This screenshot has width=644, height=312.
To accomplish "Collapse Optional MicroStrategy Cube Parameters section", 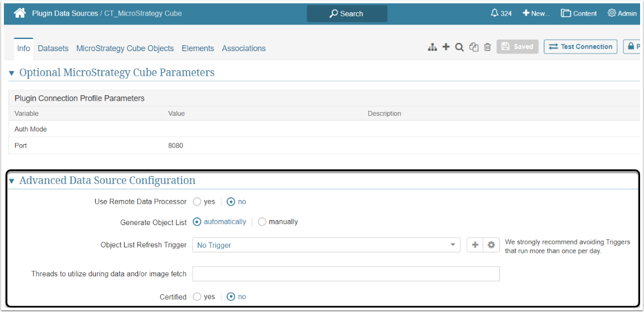I will pos(12,73).
